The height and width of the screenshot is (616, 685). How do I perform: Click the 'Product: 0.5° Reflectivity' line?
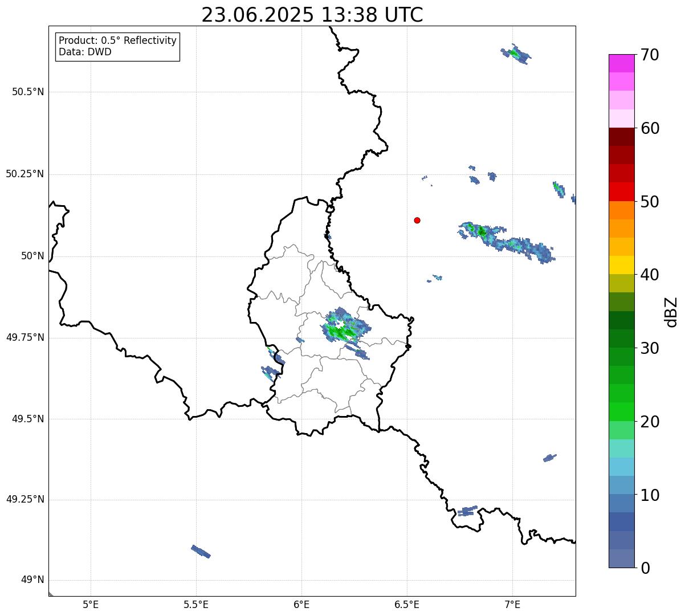[117, 41]
